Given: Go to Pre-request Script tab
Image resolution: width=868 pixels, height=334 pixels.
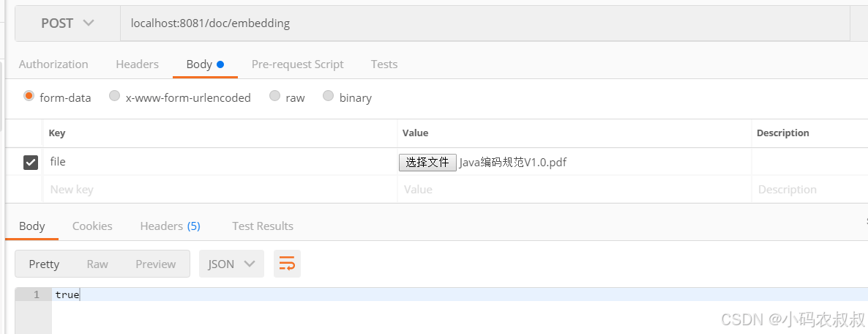Looking at the screenshot, I should (297, 64).
